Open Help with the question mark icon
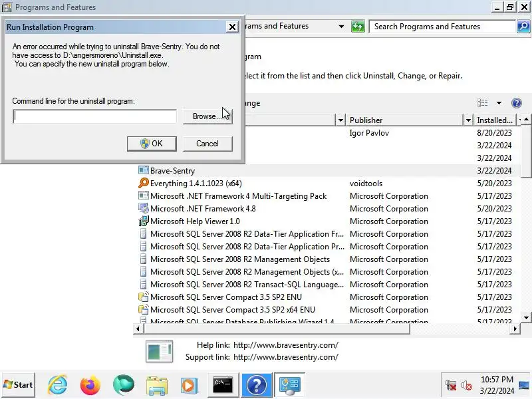The height and width of the screenshot is (399, 532). (x=517, y=103)
